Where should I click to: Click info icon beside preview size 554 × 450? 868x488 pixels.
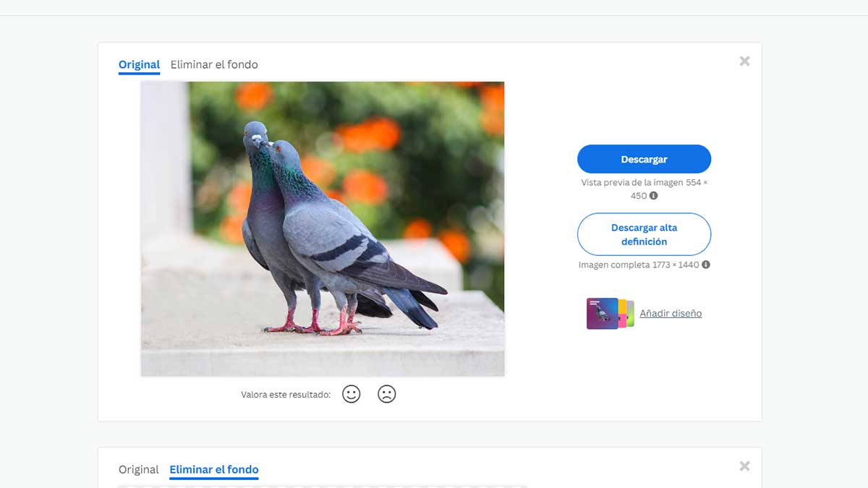[x=653, y=196]
